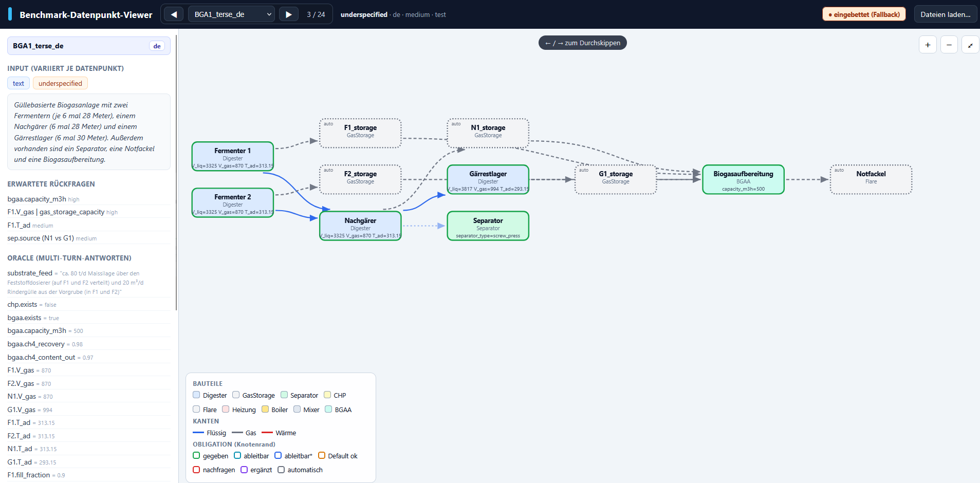This screenshot has height=483, width=980.
Task: Click the skip hint pill
Action: click(582, 43)
